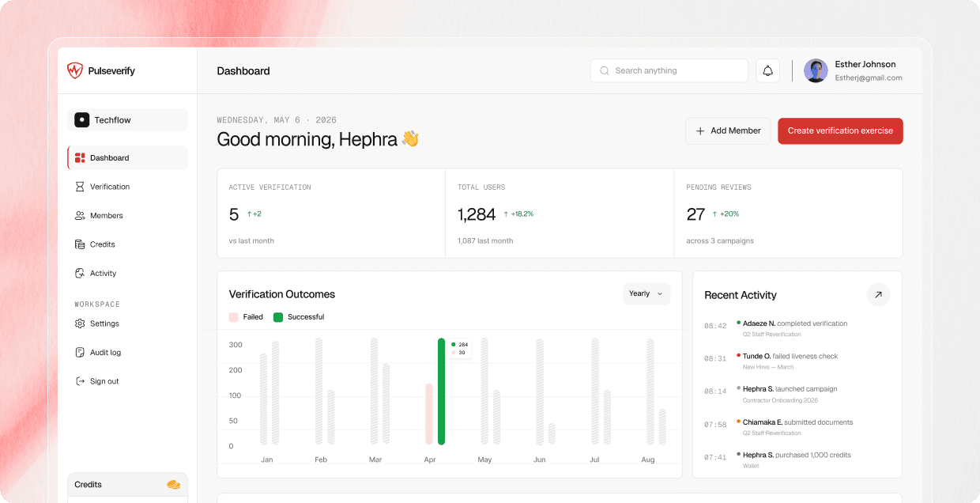Viewport: 980px width, 503px height.
Task: Click the Total Users value 1,284
Action: [477, 214]
